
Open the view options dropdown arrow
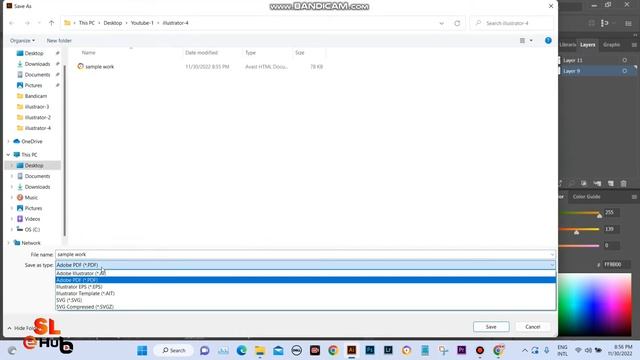click(531, 40)
